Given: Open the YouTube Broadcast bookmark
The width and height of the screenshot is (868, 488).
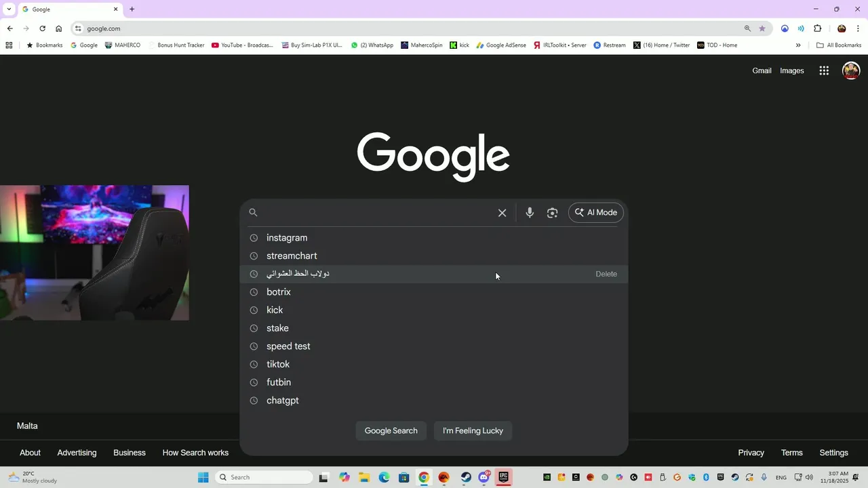Looking at the screenshot, I should [243, 45].
